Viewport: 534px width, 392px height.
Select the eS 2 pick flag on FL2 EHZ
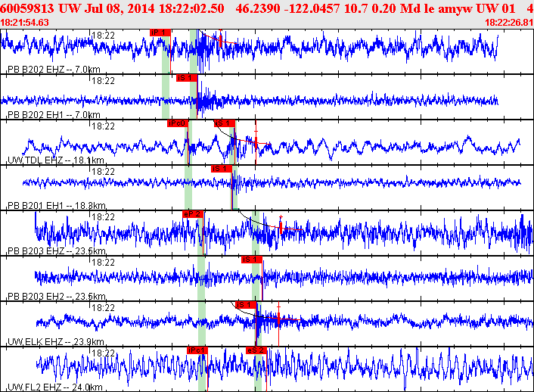coord(256,350)
